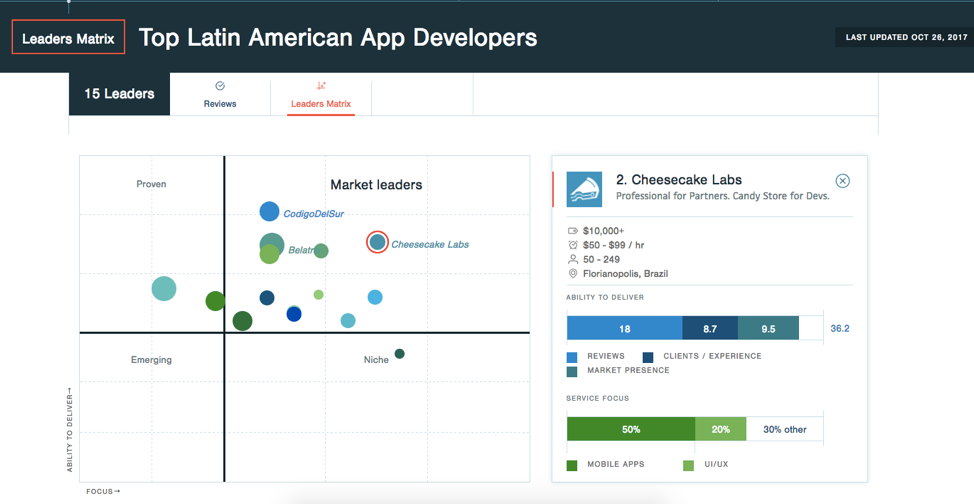Select the Leaders Matrix tab
The width and height of the screenshot is (974, 504).
click(x=321, y=95)
